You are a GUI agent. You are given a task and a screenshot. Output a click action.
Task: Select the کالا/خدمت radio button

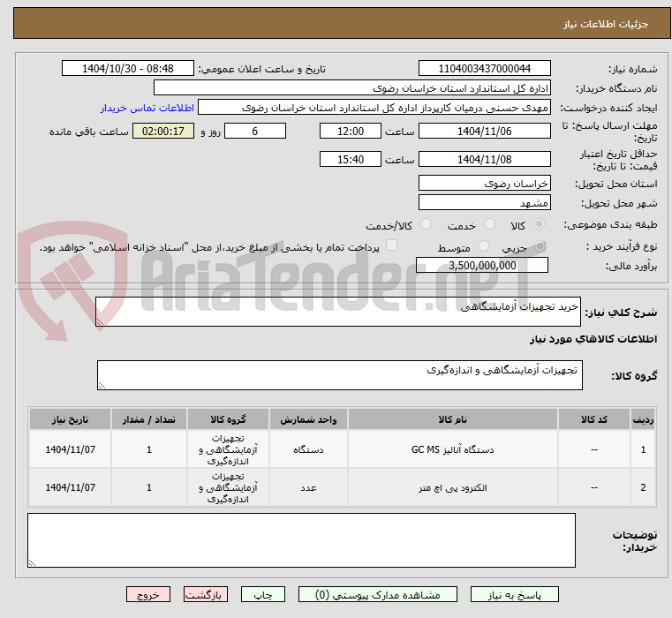tap(426, 223)
